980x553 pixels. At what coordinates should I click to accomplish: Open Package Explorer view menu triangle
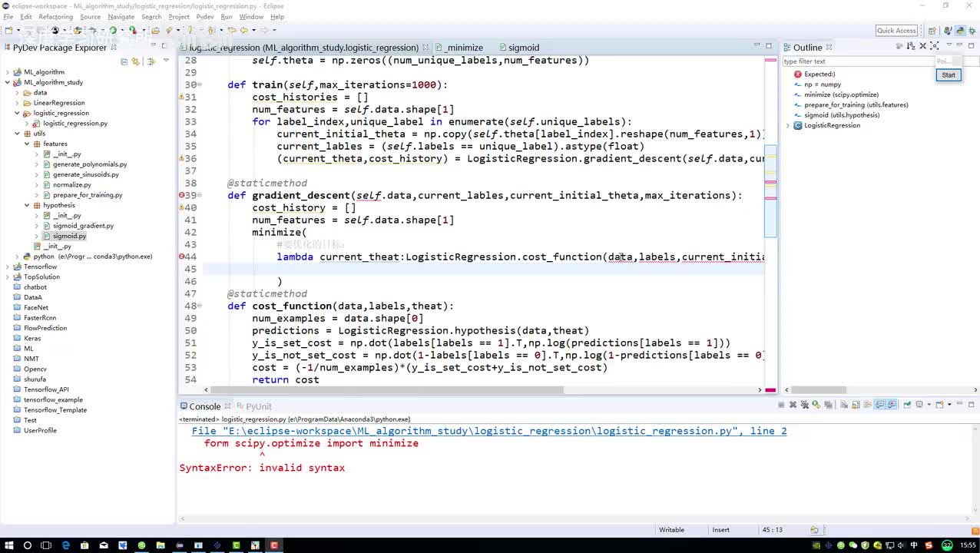[166, 61]
